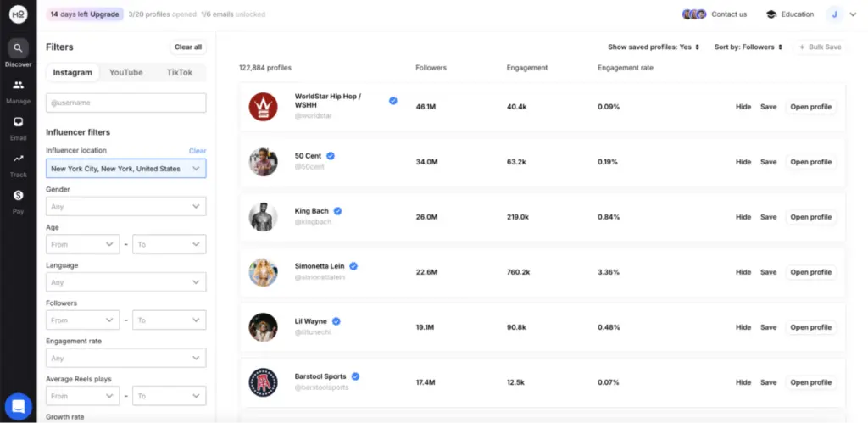The width and height of the screenshot is (868, 423).
Task: Click WorldStar Hip Hop profile avatar
Action: pos(263,107)
